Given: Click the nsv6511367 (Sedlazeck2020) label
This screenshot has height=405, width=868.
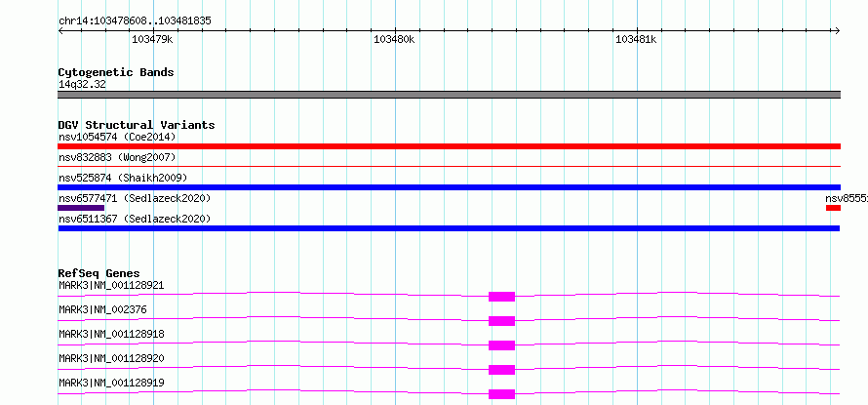Looking at the screenshot, I should pos(135,219).
